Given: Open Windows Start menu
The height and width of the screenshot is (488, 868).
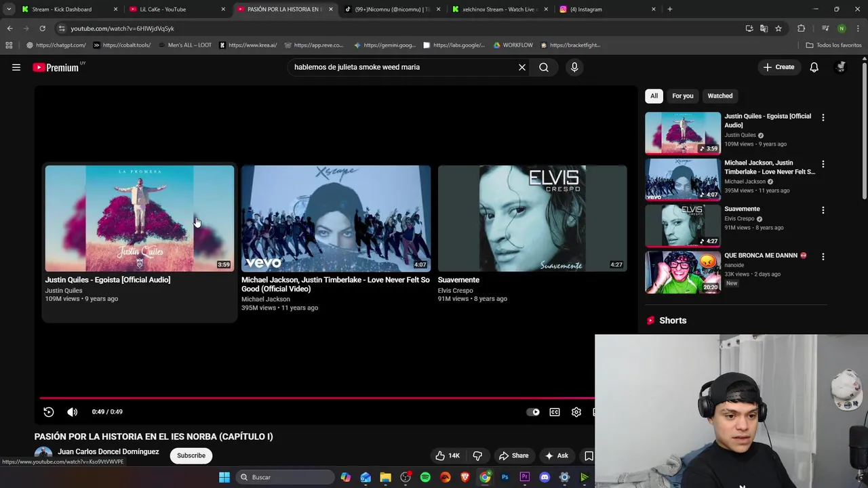Looking at the screenshot, I should pos(224,477).
